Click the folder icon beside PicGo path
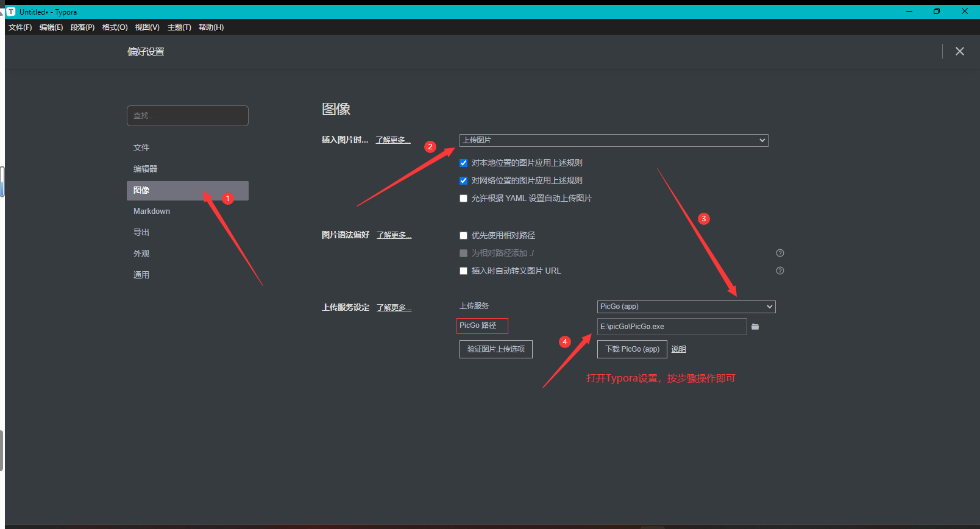This screenshot has width=980, height=529. pyautogui.click(x=755, y=327)
